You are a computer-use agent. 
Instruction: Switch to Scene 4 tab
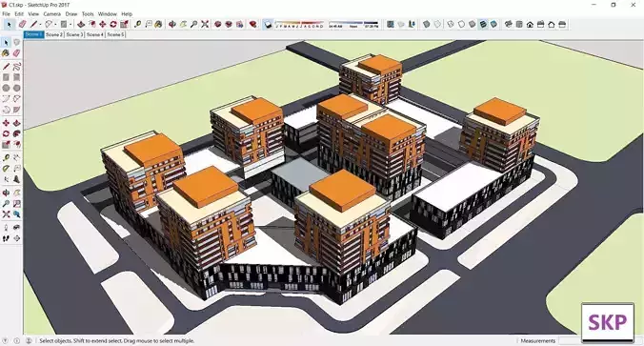95,35
